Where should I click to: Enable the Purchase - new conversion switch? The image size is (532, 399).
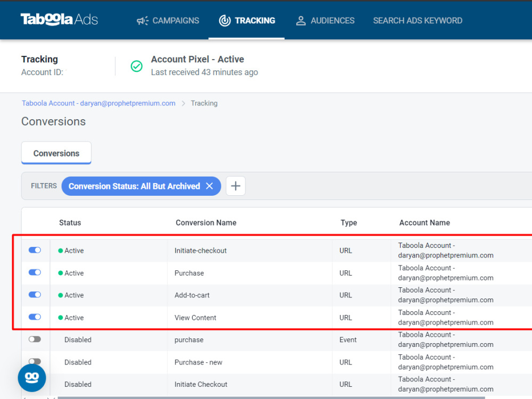(35, 361)
